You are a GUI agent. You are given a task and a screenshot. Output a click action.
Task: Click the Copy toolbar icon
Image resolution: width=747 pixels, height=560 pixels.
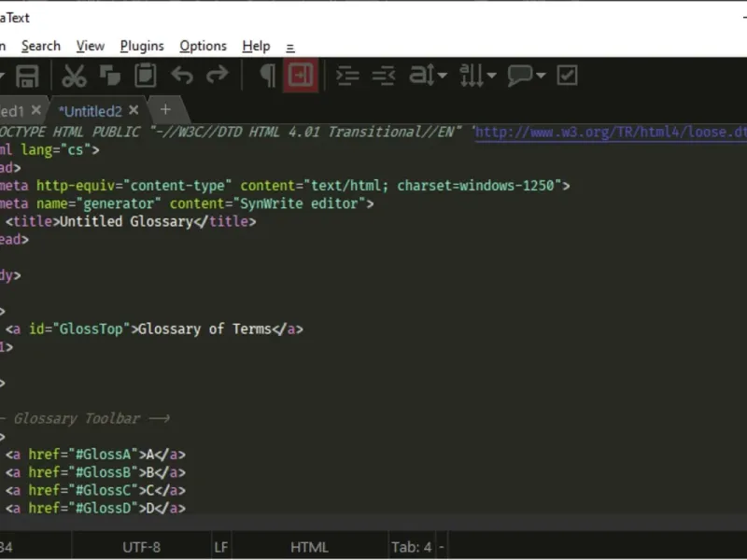[109, 76]
